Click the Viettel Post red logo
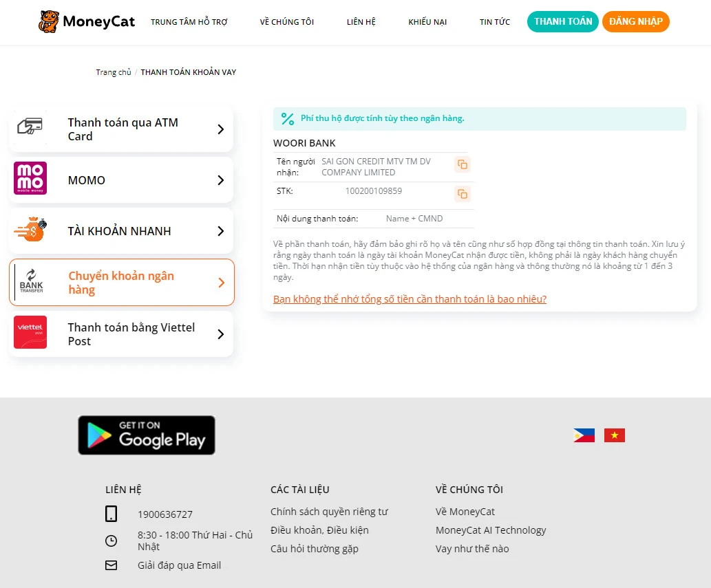 (x=30, y=332)
